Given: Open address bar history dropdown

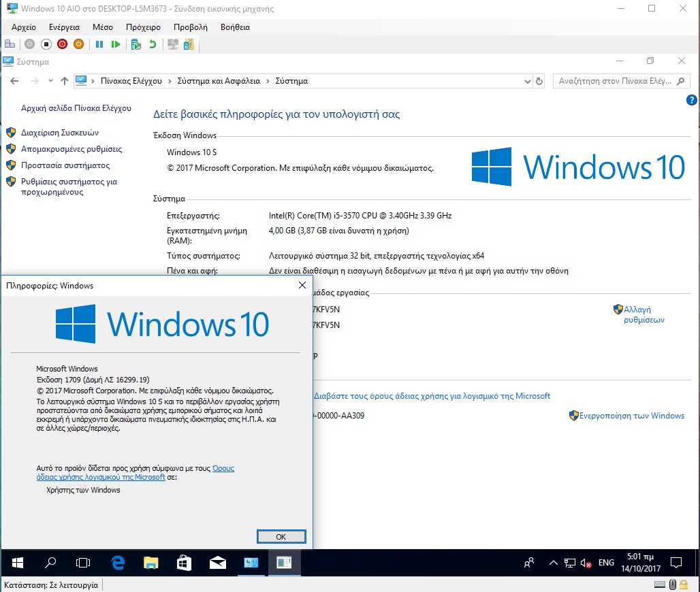Looking at the screenshot, I should tap(527, 81).
